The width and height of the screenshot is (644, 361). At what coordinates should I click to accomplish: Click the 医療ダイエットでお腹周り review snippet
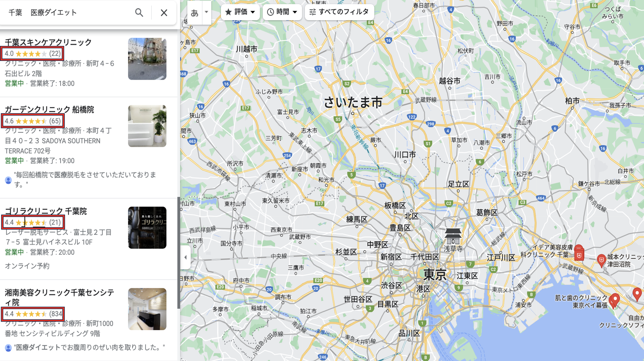click(x=90, y=347)
